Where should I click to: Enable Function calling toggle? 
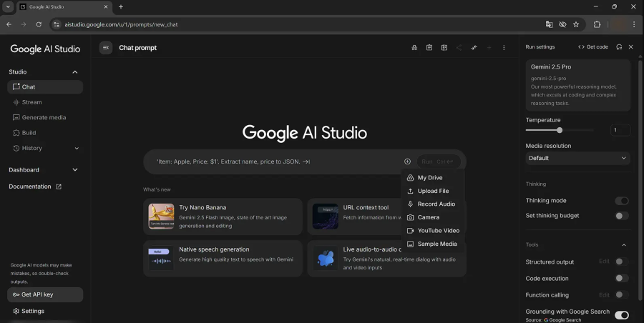[622, 294]
